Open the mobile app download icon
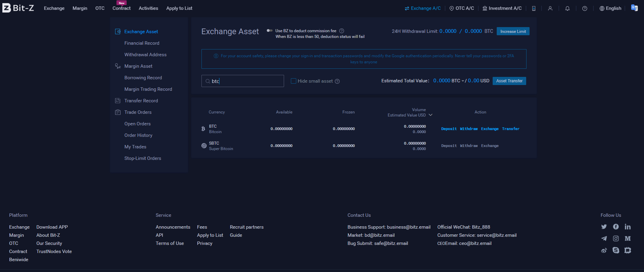This screenshot has height=272, width=644. pos(534,8)
